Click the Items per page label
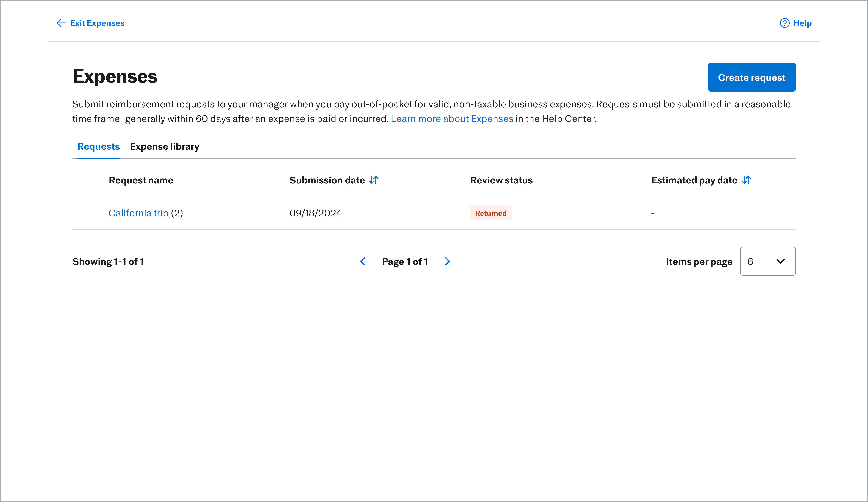Screen dimensions: 868x502 tap(699, 262)
